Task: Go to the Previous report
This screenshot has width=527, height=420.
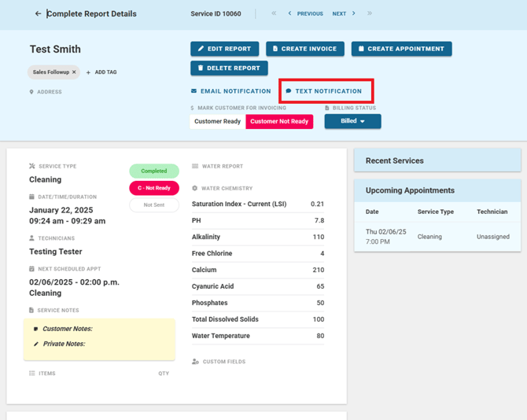Action: tap(305, 14)
